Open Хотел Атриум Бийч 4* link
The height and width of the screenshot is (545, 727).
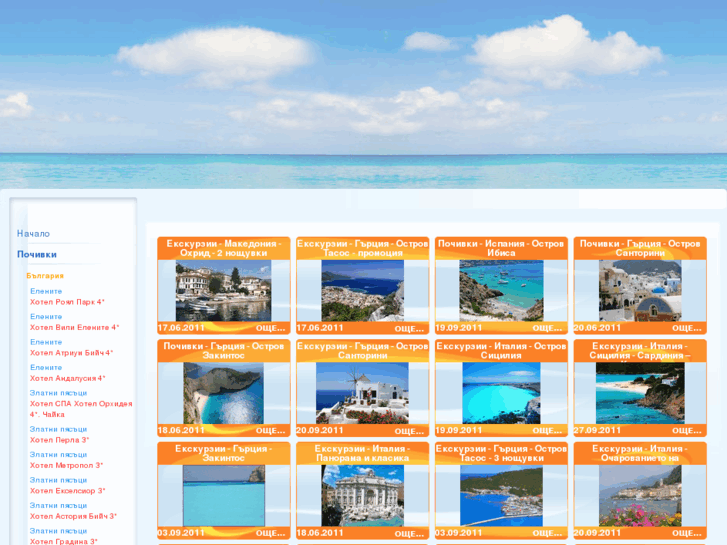point(71,353)
